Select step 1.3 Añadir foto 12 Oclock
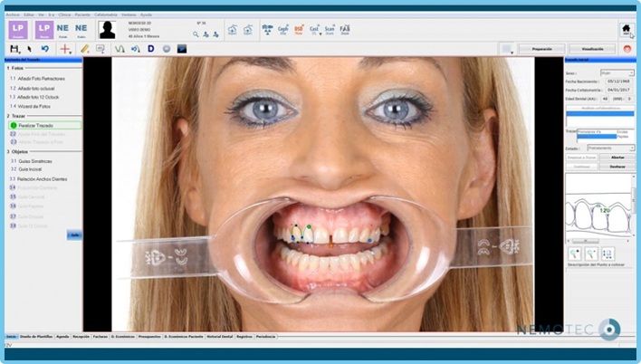 point(34,98)
